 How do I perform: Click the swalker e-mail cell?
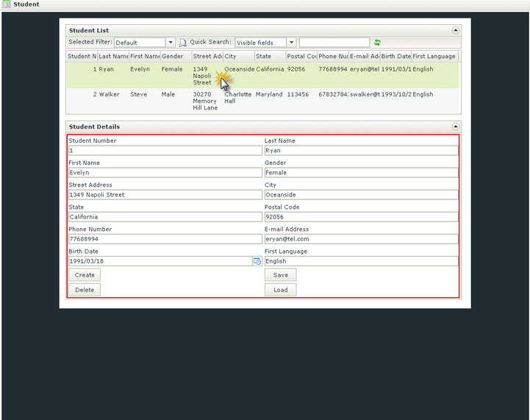tap(365, 94)
